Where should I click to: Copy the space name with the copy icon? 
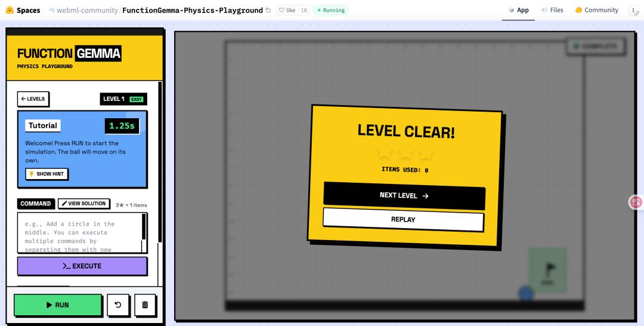click(x=268, y=10)
